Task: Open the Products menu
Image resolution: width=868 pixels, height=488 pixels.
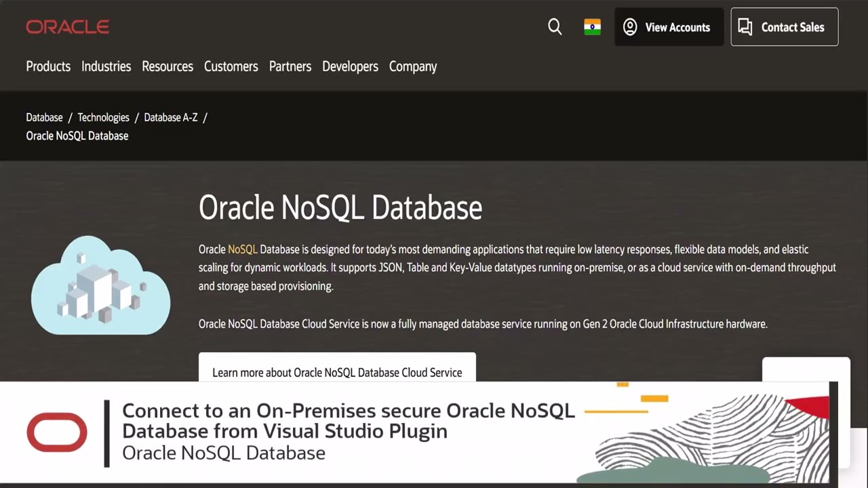Action: point(48,66)
